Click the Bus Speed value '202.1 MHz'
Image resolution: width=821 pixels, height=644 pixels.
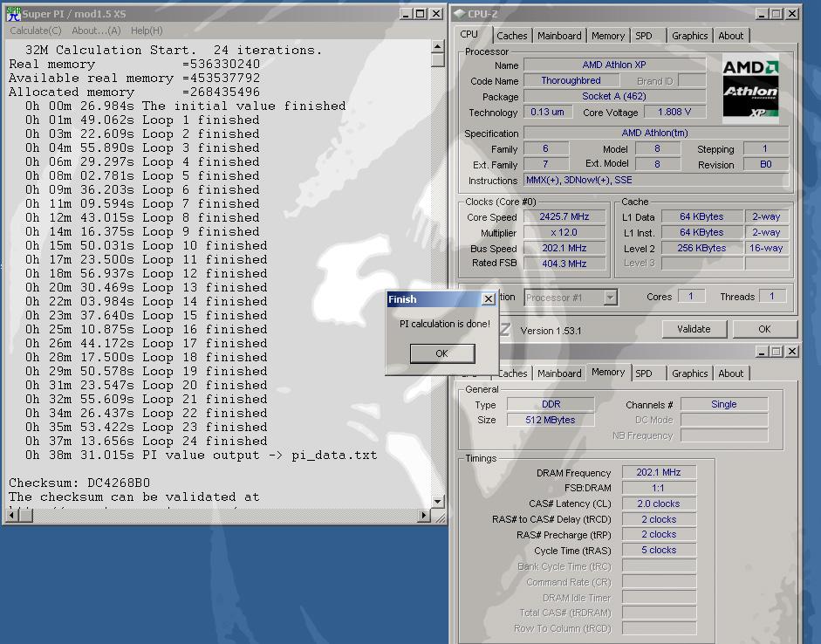point(564,248)
